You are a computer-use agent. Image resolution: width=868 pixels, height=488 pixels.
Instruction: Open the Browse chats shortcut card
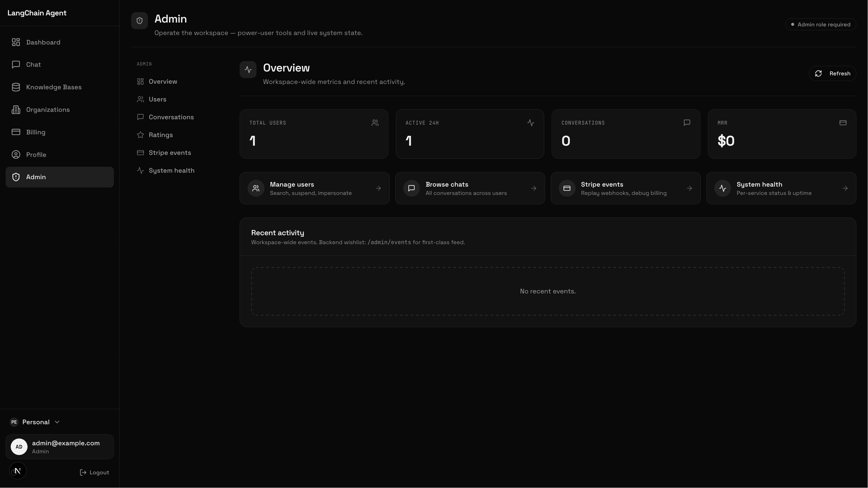470,188
